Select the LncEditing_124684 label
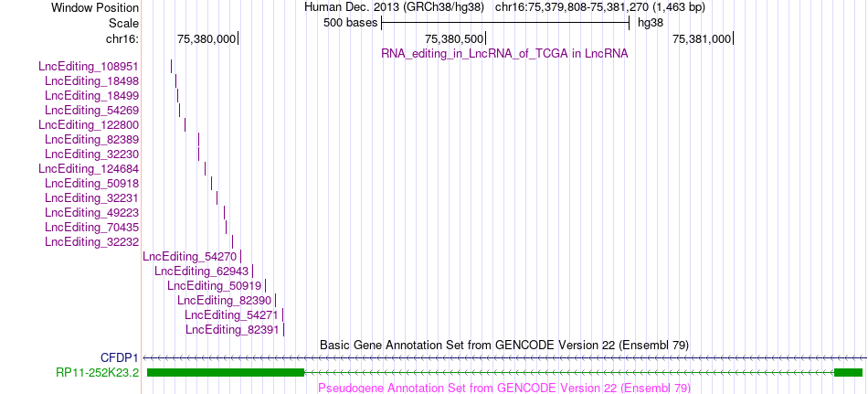The height and width of the screenshot is (394, 868). [x=89, y=168]
